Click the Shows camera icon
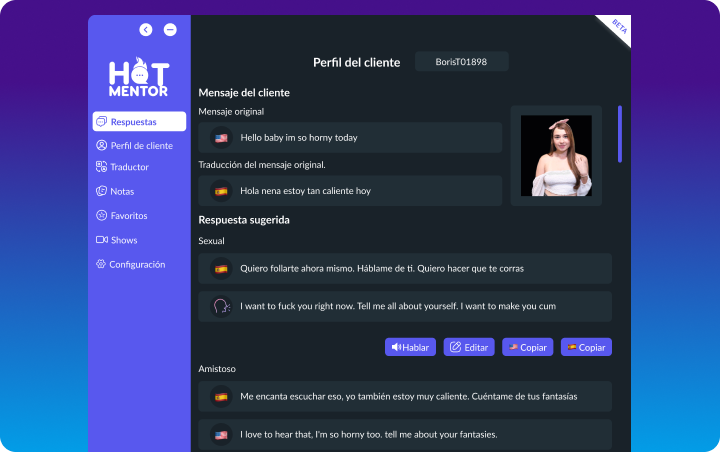Viewport: 720px width, 452px height. [x=101, y=240]
